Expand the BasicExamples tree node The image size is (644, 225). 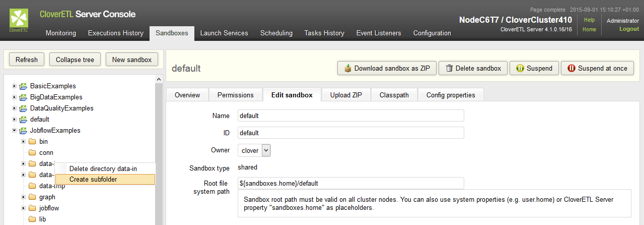click(x=14, y=86)
